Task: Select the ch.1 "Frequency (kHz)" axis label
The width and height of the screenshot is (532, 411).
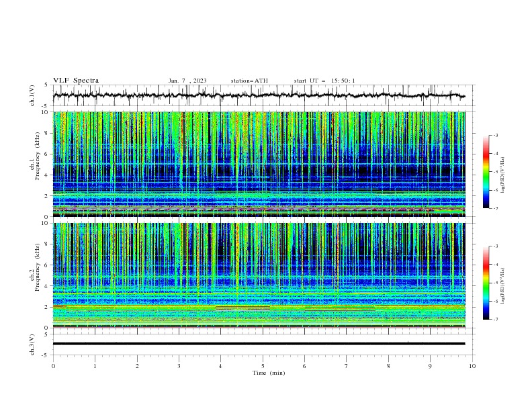Action: click(38, 156)
